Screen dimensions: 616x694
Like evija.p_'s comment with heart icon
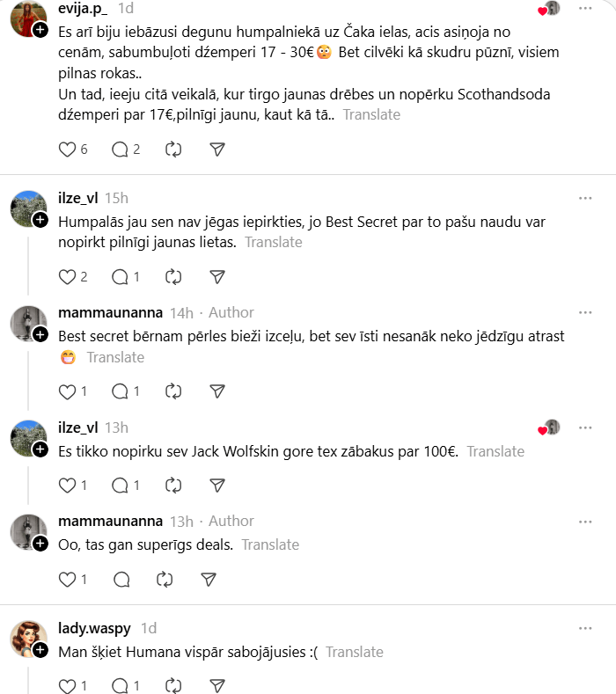pyautogui.click(x=68, y=150)
